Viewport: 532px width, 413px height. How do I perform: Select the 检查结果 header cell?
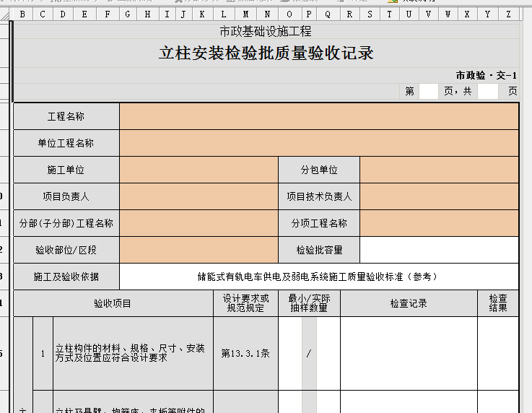point(498,303)
